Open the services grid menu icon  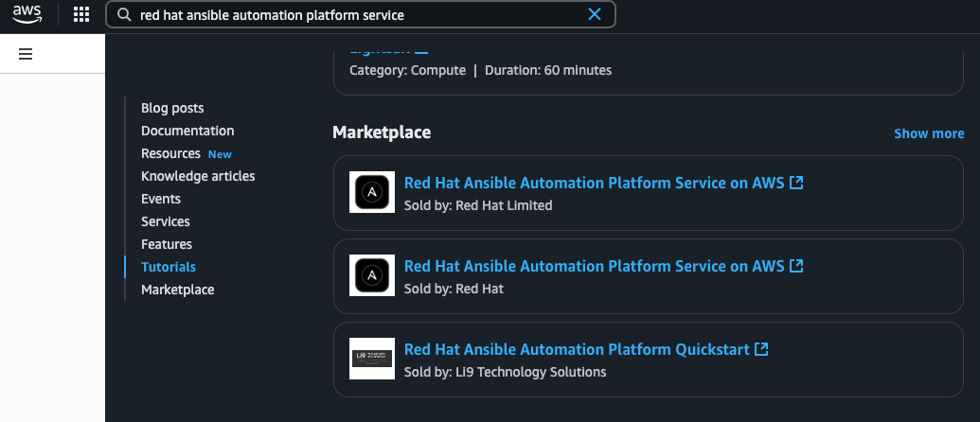81,14
